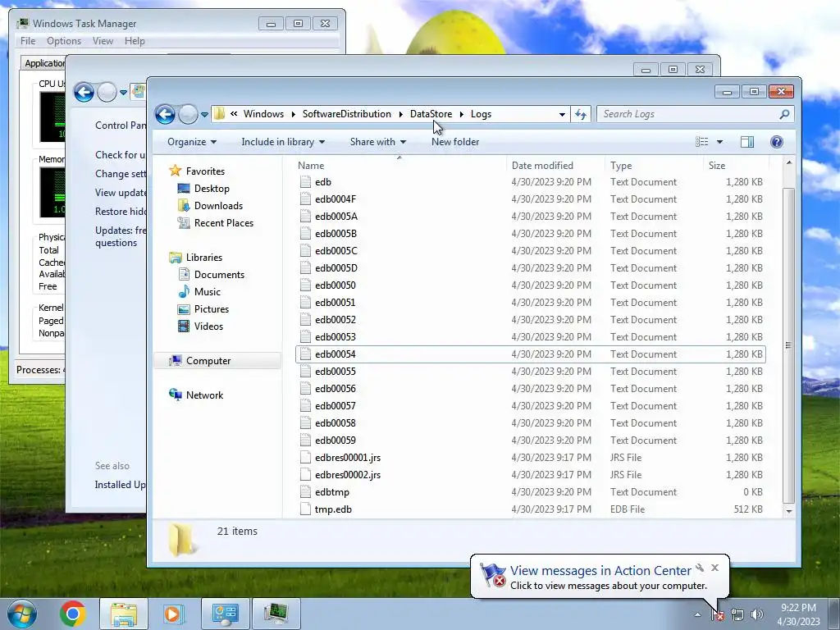The image size is (840, 630).
Task: Sort by Type column header
Action: click(x=654, y=166)
